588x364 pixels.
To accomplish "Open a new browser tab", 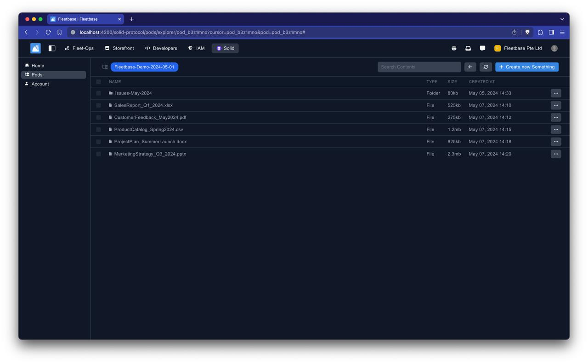I will (131, 19).
